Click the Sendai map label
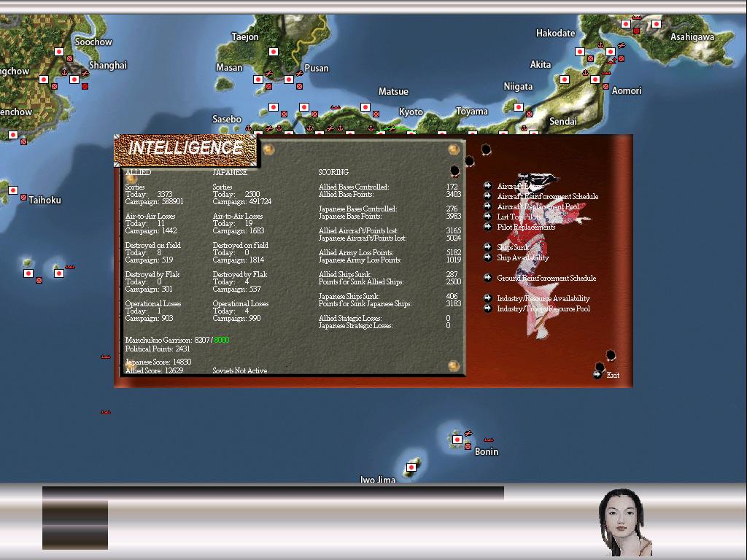 click(x=563, y=122)
